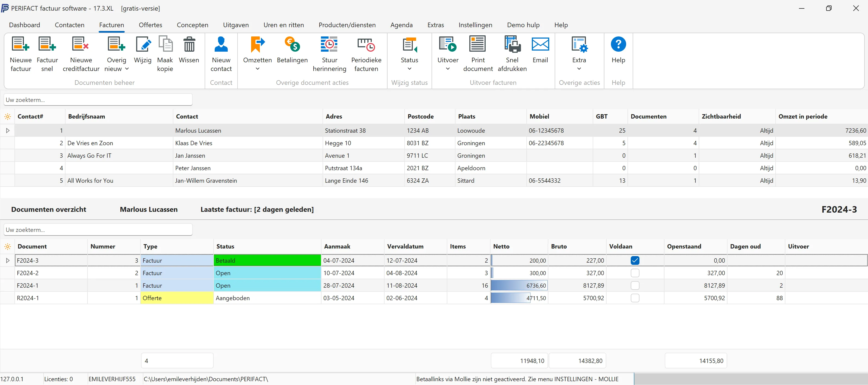Open the Uren en ritten tab

pyautogui.click(x=284, y=25)
